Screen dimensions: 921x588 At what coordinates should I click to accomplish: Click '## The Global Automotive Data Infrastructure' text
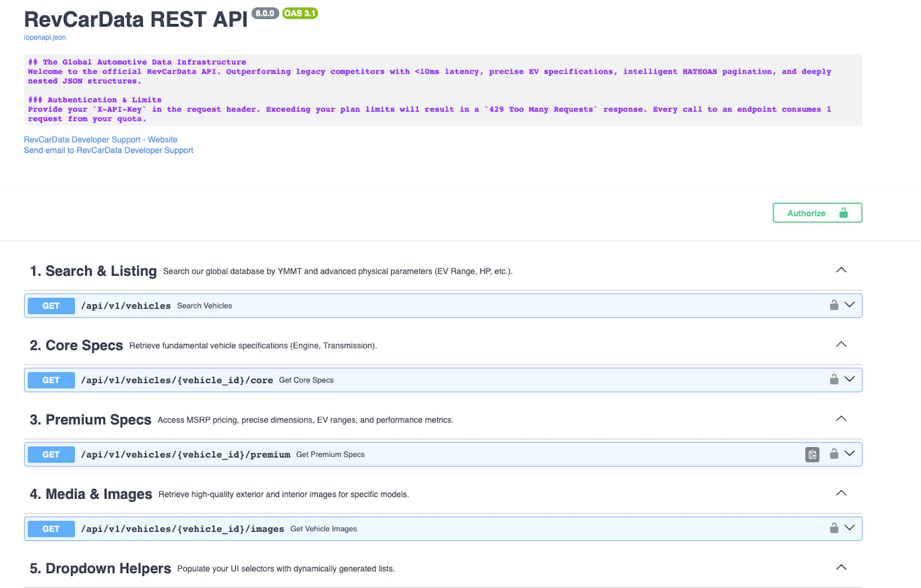point(137,62)
